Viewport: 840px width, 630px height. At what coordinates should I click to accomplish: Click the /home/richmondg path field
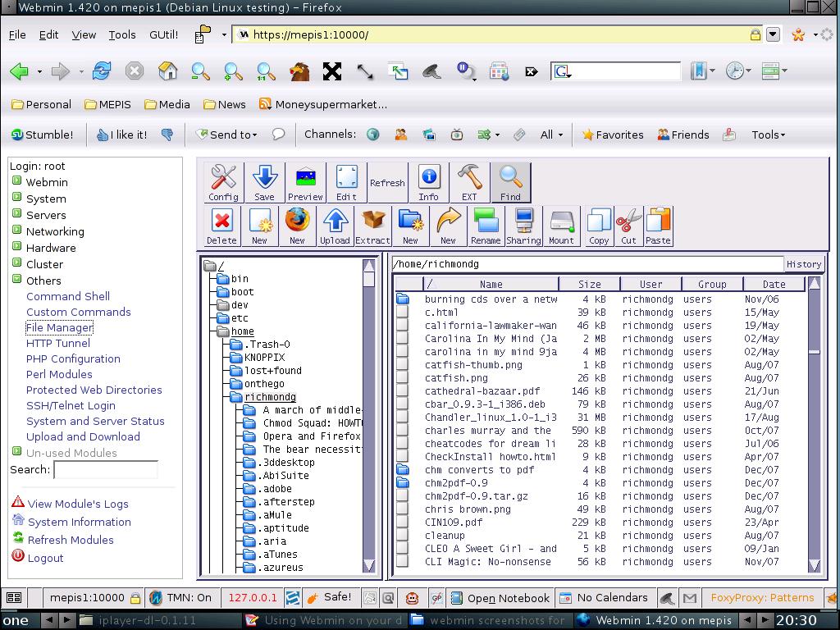[x=588, y=264]
